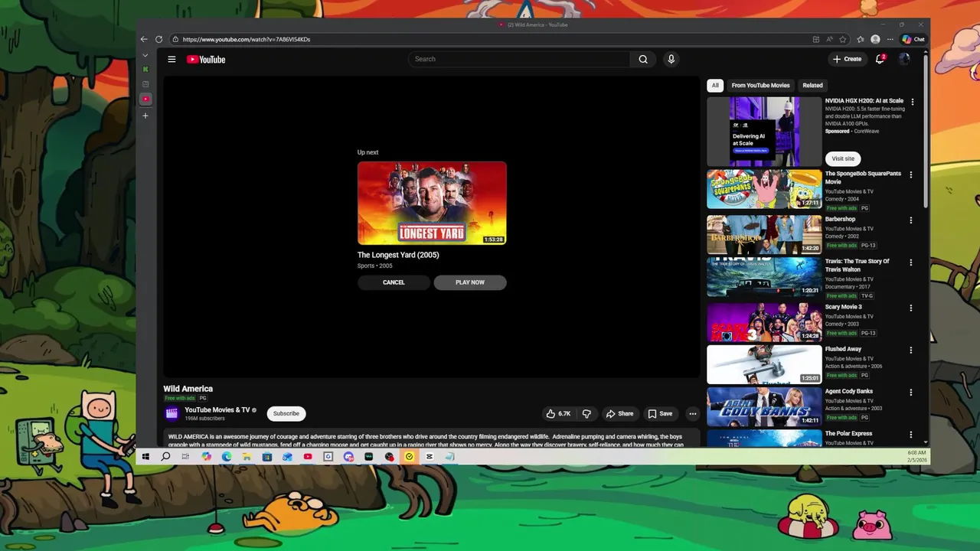Open The Longest Yard up next thumbnail
Image resolution: width=980 pixels, height=551 pixels.
click(x=432, y=203)
